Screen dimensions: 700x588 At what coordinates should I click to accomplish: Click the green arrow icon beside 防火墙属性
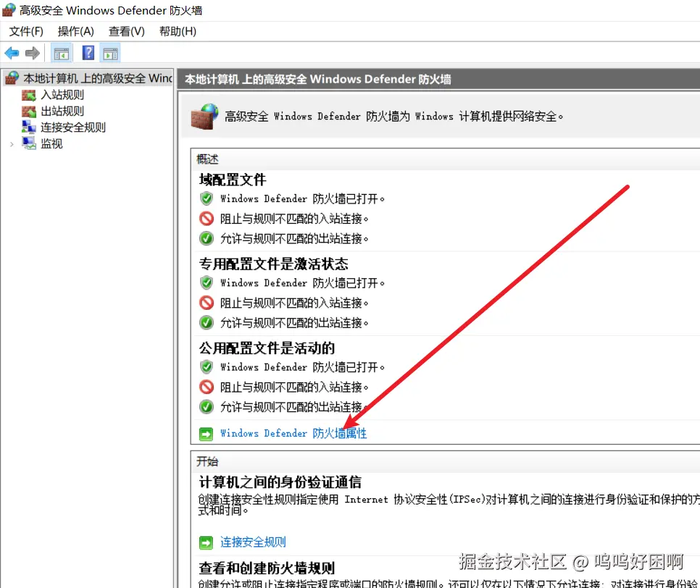pos(206,434)
